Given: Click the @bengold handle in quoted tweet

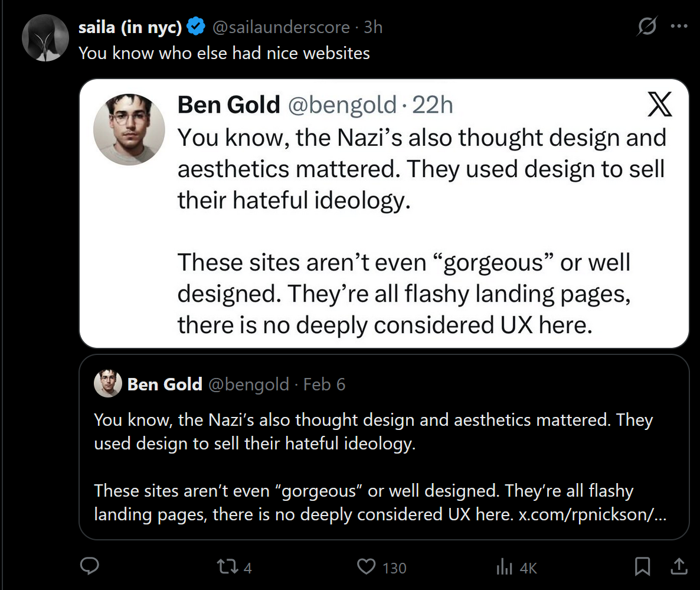Looking at the screenshot, I should tap(248, 385).
